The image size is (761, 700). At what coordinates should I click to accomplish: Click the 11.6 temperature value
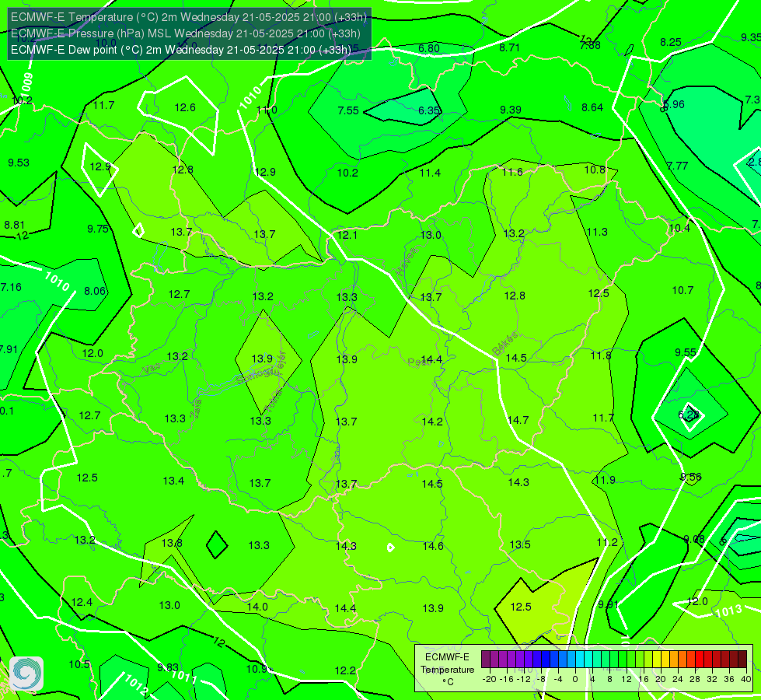tap(512, 172)
